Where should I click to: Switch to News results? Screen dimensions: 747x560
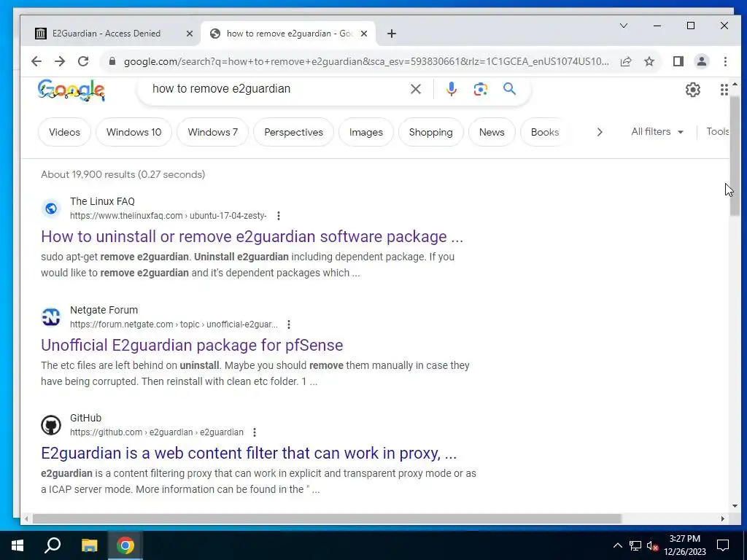click(492, 132)
